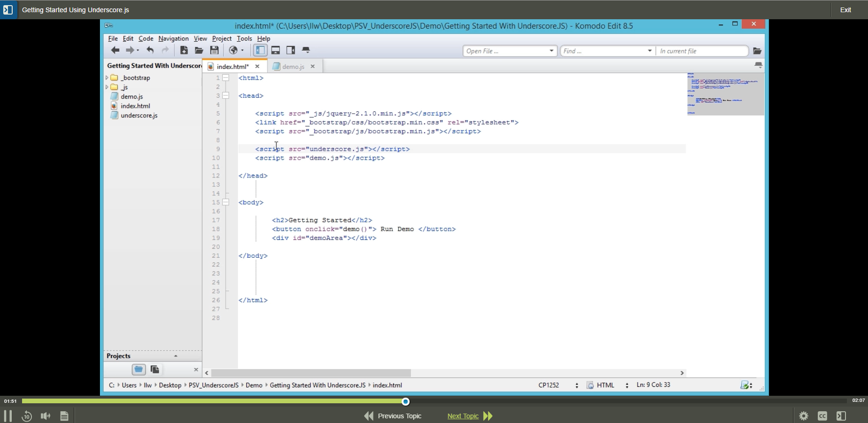
Task: Undo the last edit with the undo arrow
Action: coord(150,50)
